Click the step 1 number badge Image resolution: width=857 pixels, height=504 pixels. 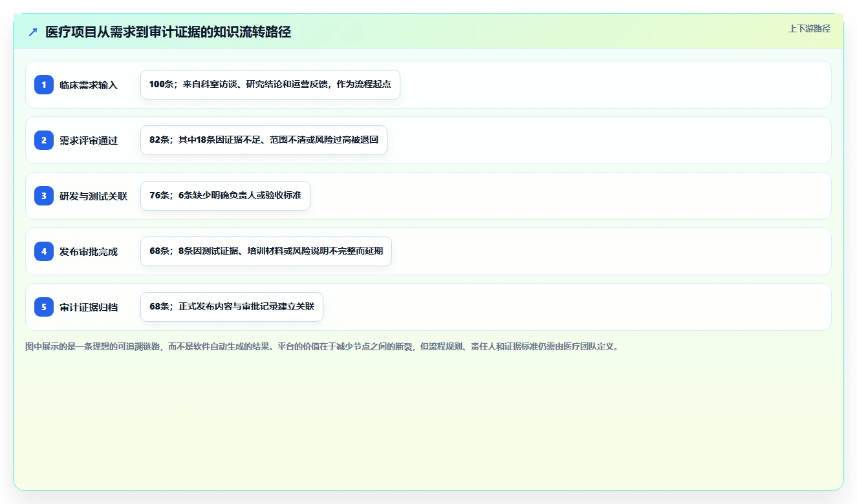(44, 85)
